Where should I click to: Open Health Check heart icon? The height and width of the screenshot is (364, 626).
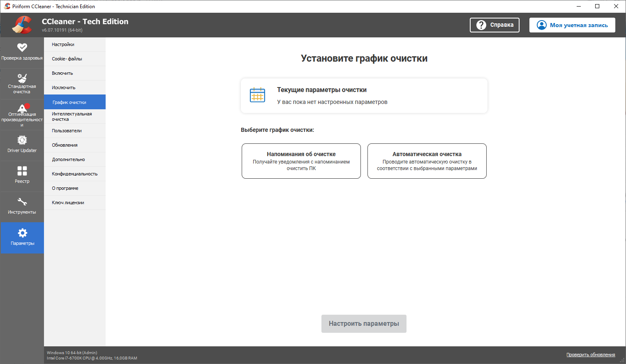coord(22,47)
